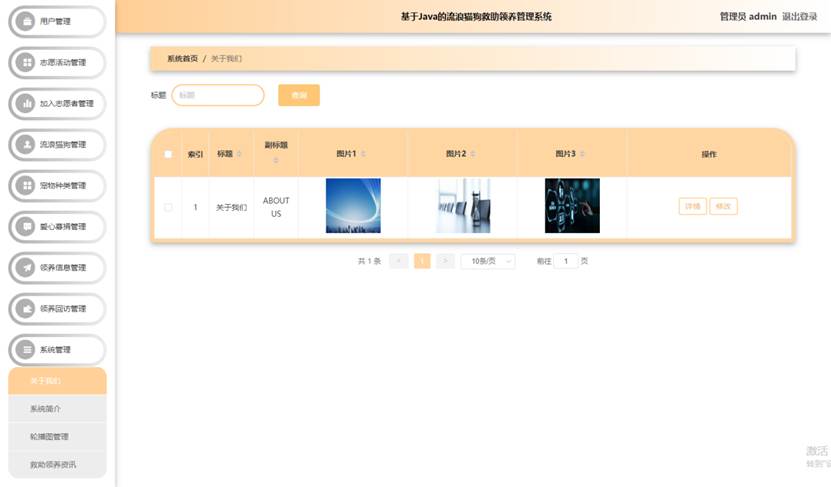831x487 pixels.
Task: Sort by 图片1 column sort arrows
Action: [x=363, y=154]
